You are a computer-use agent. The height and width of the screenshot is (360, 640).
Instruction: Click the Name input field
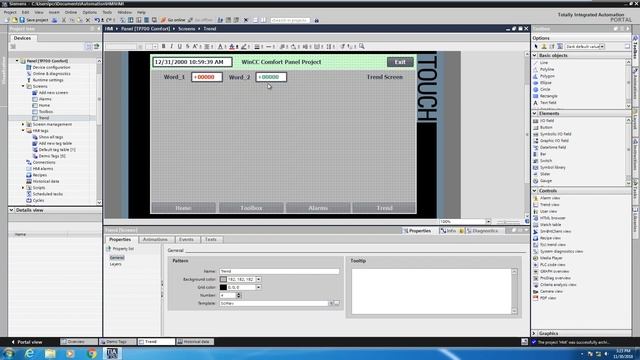[279, 271]
